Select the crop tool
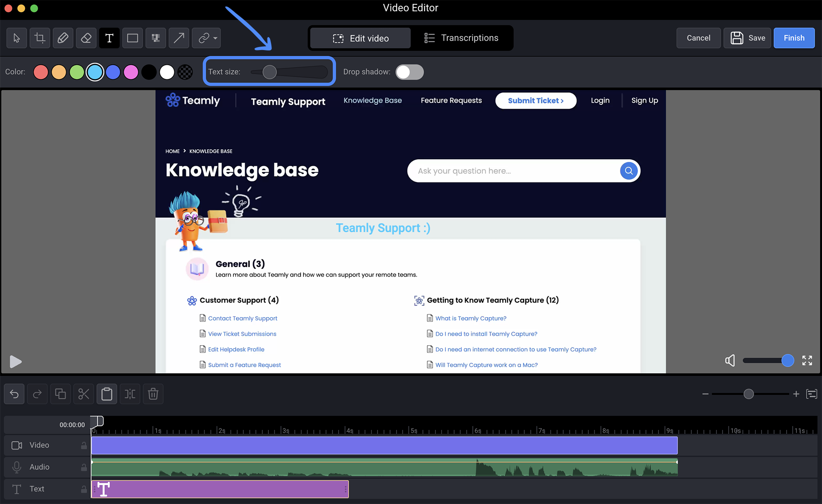The image size is (822, 504). coord(40,38)
